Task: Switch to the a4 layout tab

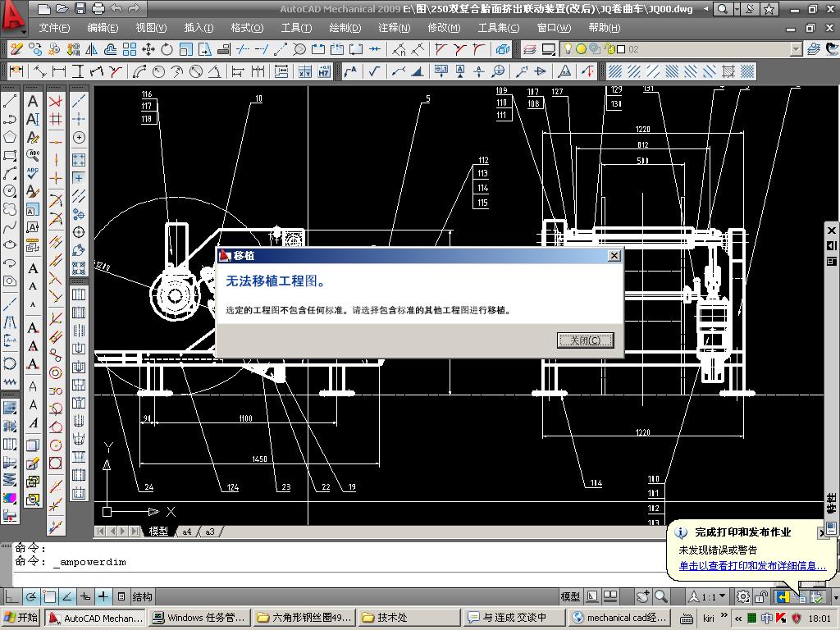Action: click(186, 532)
